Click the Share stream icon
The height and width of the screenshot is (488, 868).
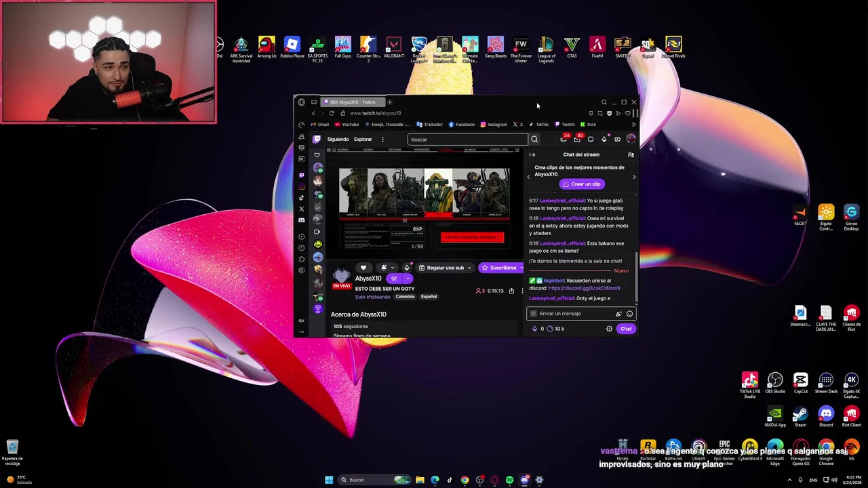tap(511, 291)
